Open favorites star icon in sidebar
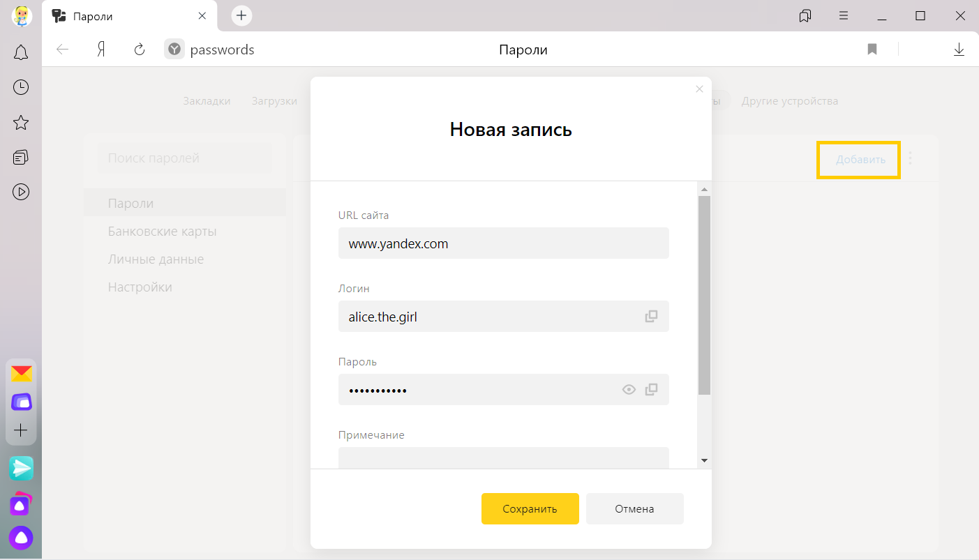The width and height of the screenshot is (979, 560). click(x=21, y=123)
